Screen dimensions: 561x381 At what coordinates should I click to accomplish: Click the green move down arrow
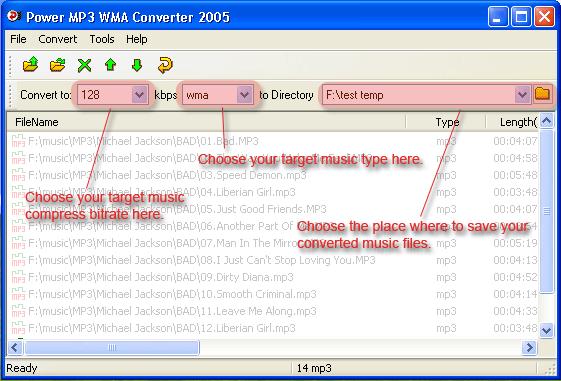pos(137,65)
